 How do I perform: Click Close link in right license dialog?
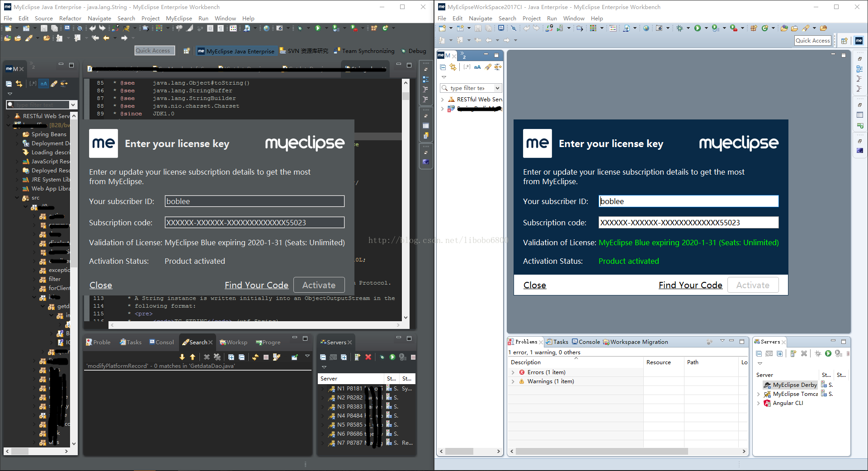tap(535, 285)
